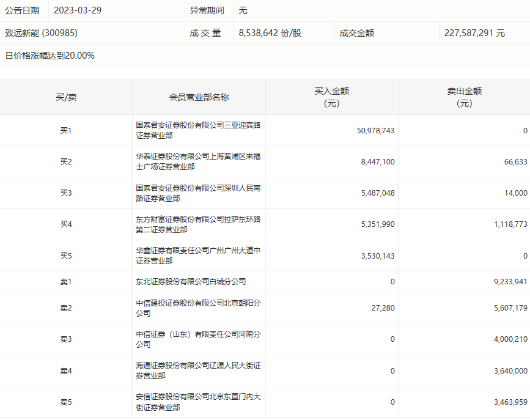Click the turnover amount 227,587,291 元

(474, 33)
